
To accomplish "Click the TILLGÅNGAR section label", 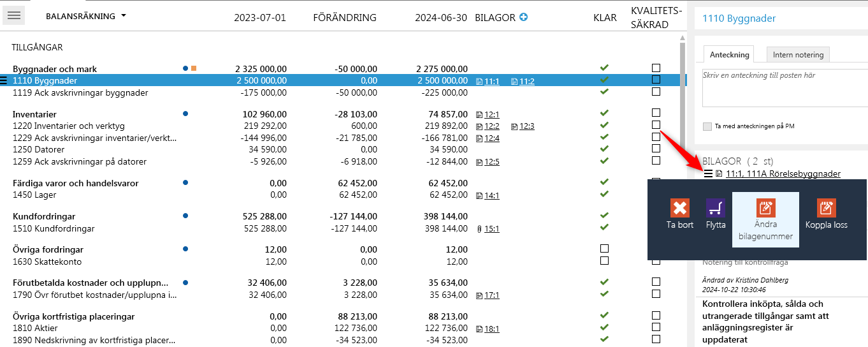I will 37,47.
